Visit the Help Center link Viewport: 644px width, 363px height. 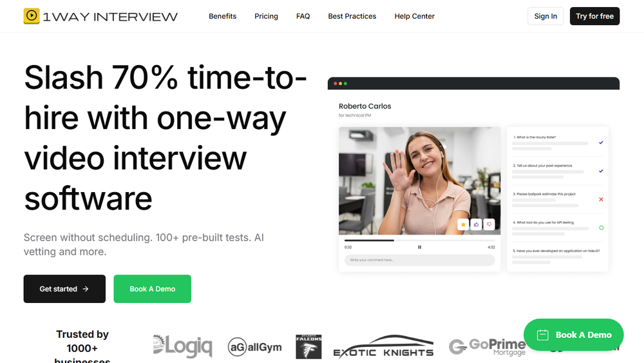click(414, 16)
